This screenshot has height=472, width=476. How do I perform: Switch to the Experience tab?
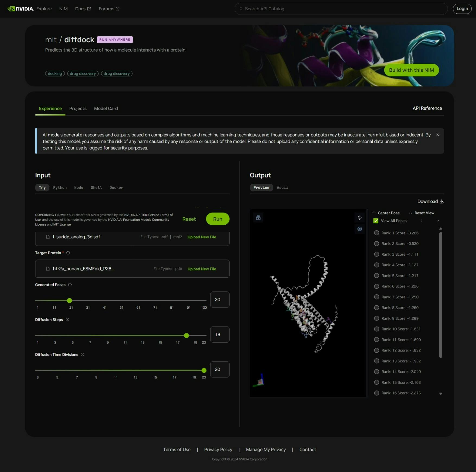tap(50, 109)
